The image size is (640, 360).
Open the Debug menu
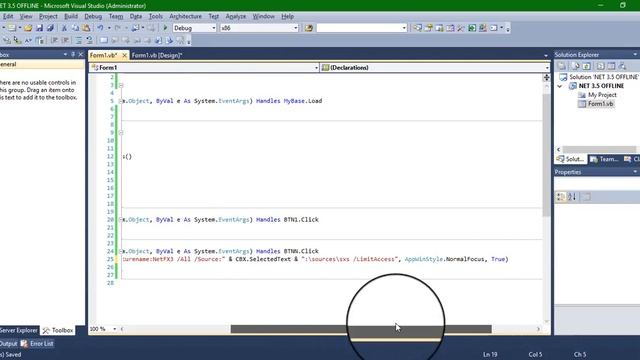(93, 16)
